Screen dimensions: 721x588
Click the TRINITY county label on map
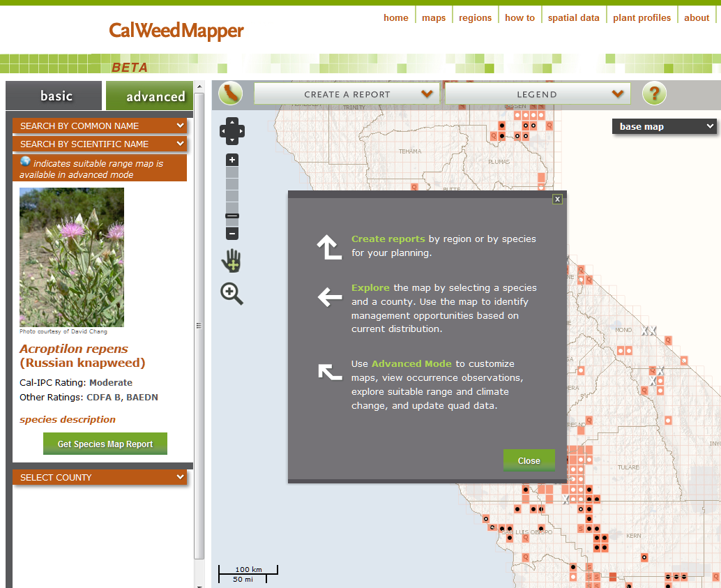pyautogui.click(x=354, y=107)
